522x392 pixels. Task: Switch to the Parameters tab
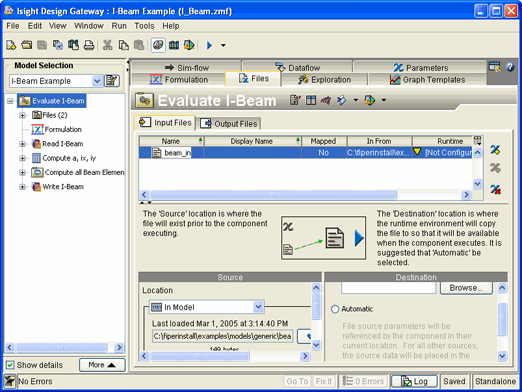pyautogui.click(x=420, y=67)
